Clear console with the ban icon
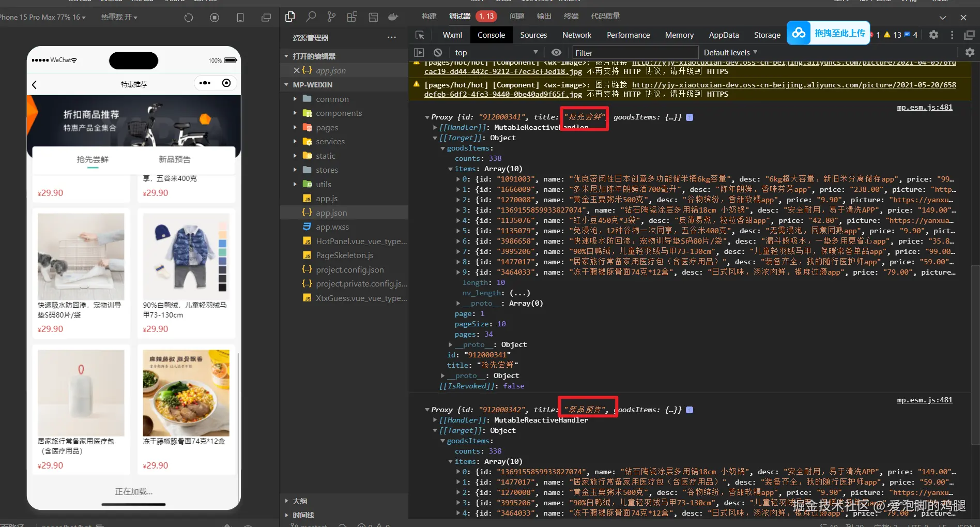980x527 pixels. click(438, 52)
